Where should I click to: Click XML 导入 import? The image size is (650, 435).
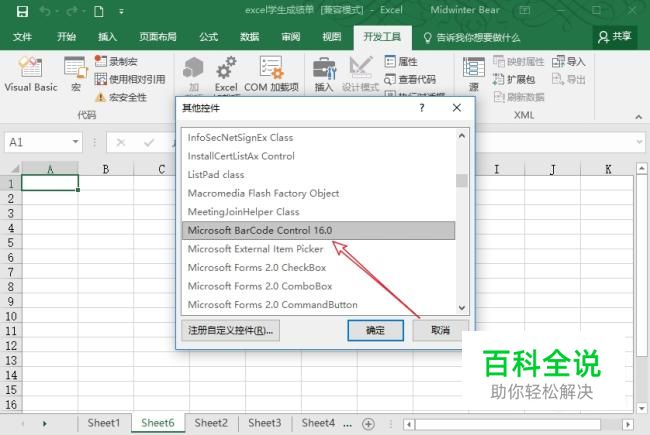[x=569, y=62]
